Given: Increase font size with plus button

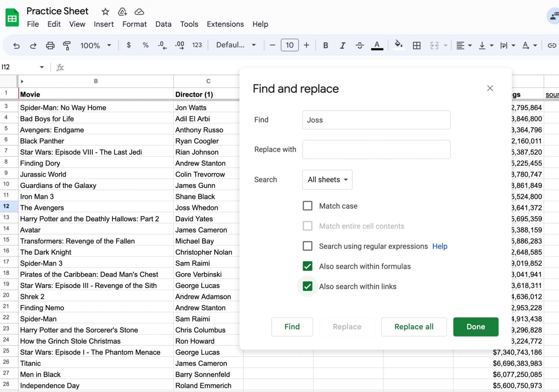Looking at the screenshot, I should coord(306,45).
